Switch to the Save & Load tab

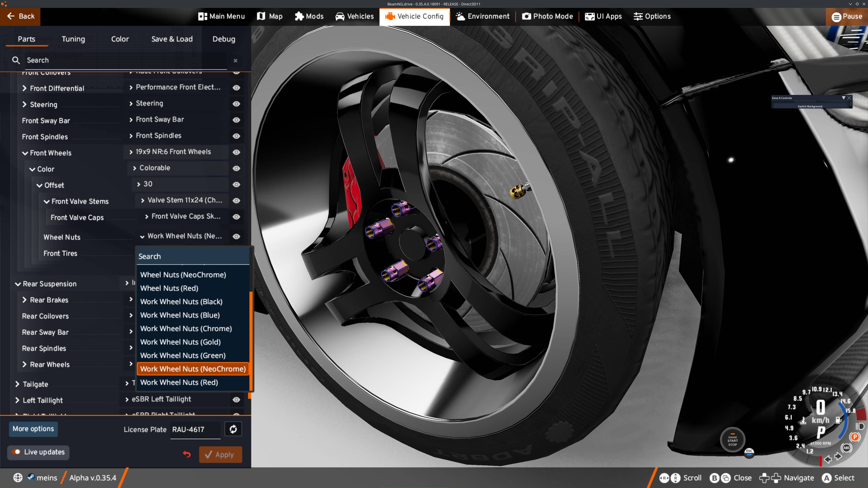(x=172, y=39)
